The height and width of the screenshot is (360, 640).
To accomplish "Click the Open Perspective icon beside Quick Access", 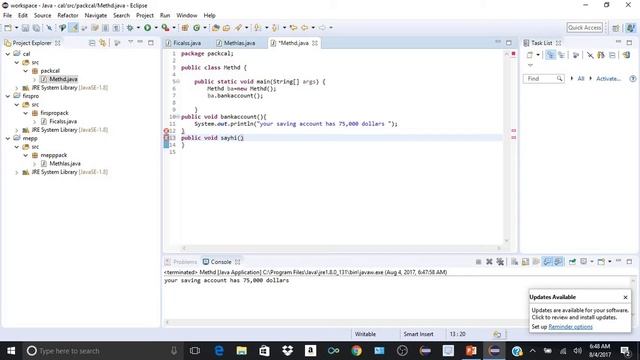I will tap(616, 28).
